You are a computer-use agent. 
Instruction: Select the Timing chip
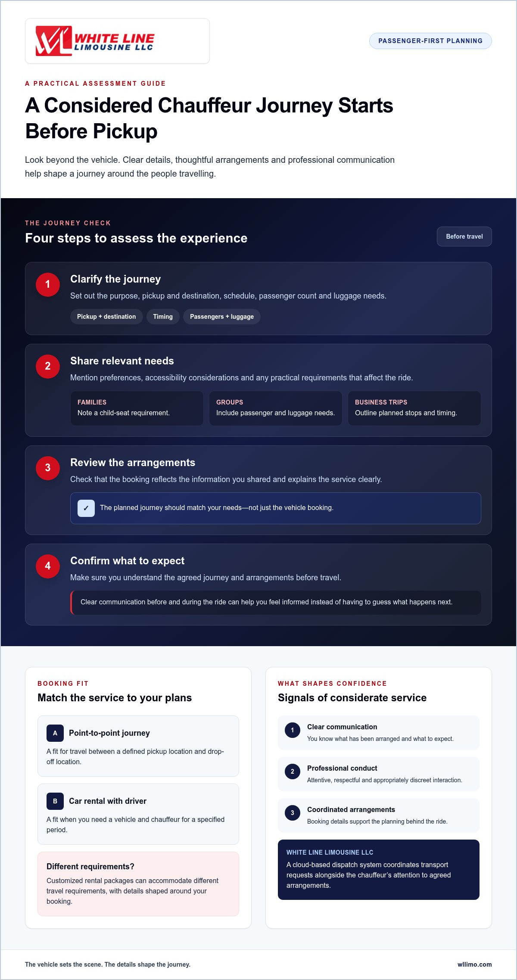[x=163, y=317]
